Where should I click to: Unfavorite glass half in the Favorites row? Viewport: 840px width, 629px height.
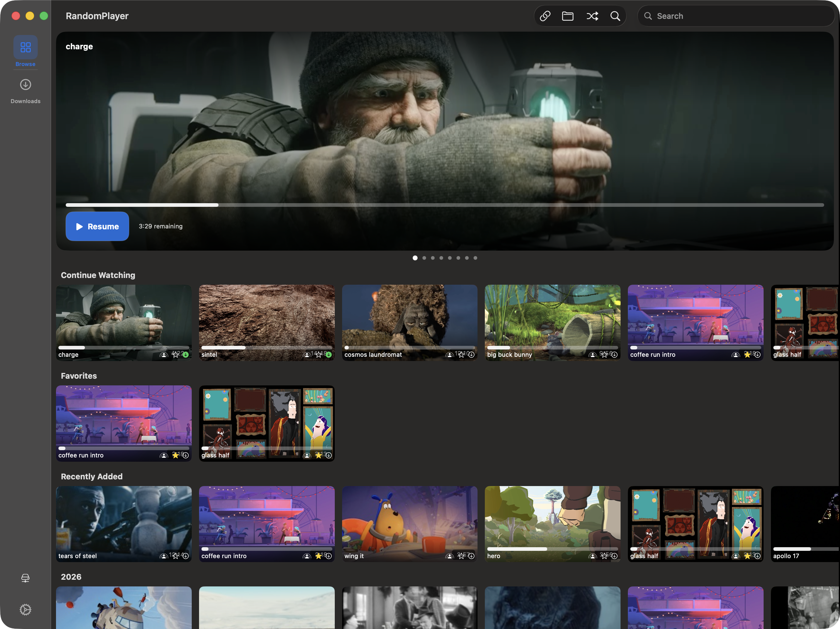(319, 455)
